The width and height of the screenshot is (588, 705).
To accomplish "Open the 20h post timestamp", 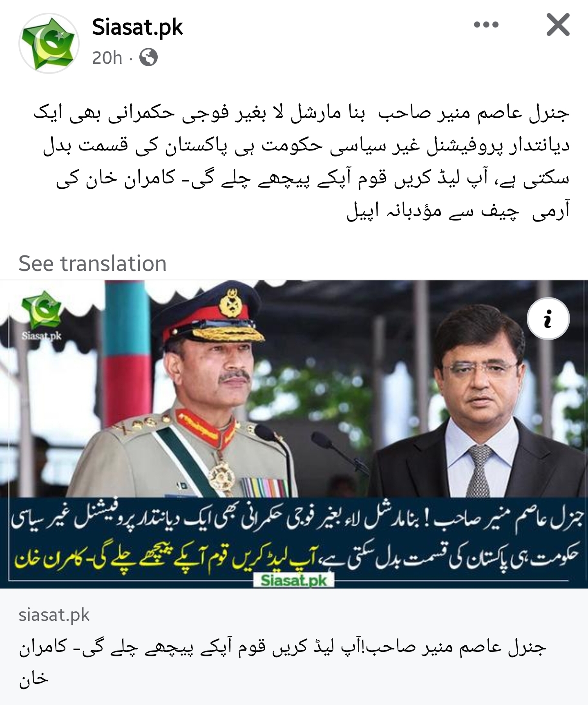I will coord(107,58).
